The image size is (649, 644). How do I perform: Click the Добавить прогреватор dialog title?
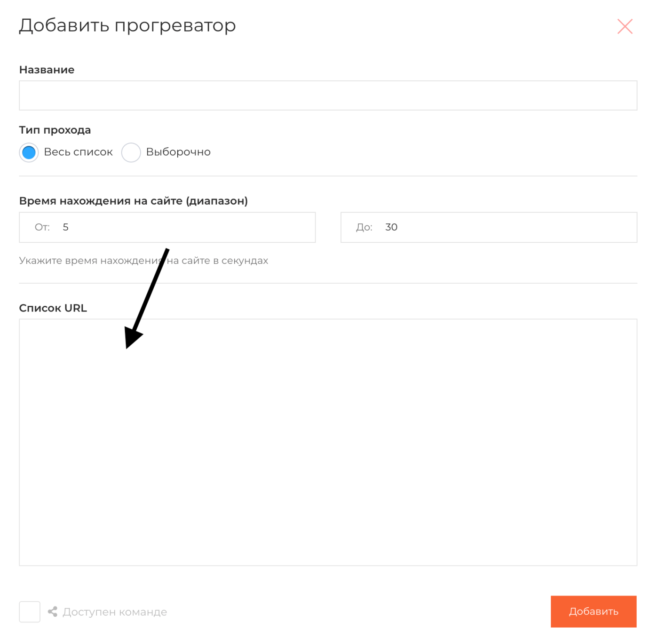point(127,25)
